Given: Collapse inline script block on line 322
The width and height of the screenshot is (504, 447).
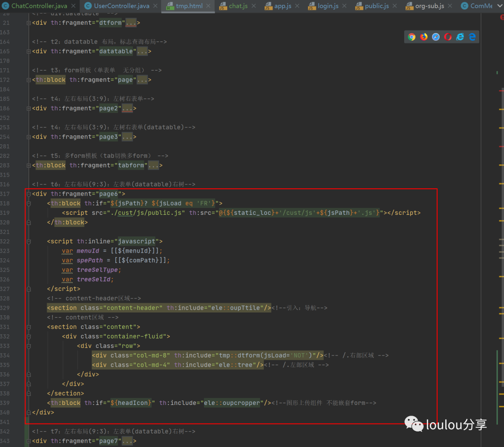Looking at the screenshot, I should 28,241.
